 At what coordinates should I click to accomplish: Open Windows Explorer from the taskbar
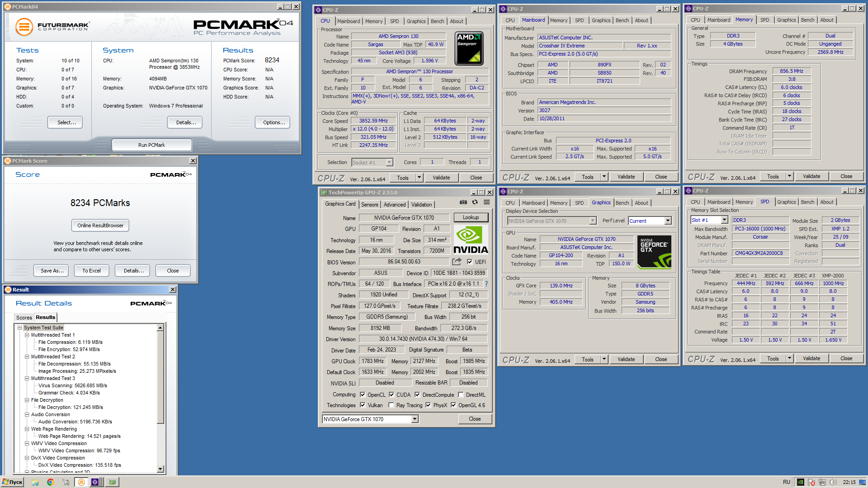(x=35, y=482)
